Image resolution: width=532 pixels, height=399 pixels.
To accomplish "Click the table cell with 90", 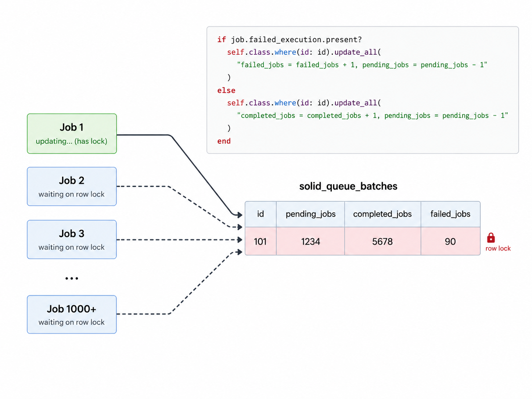I will tap(450, 241).
